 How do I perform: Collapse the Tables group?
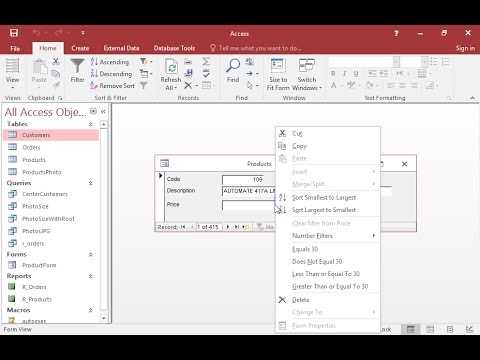click(x=90, y=124)
